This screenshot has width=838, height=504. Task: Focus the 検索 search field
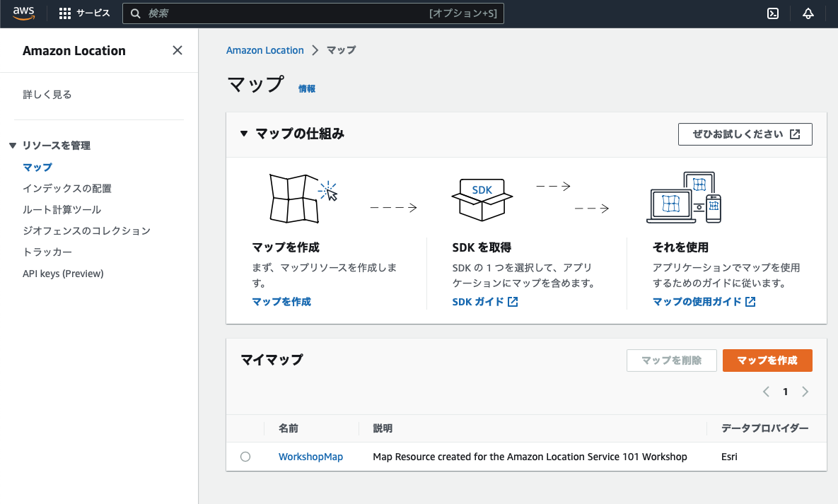tap(313, 13)
